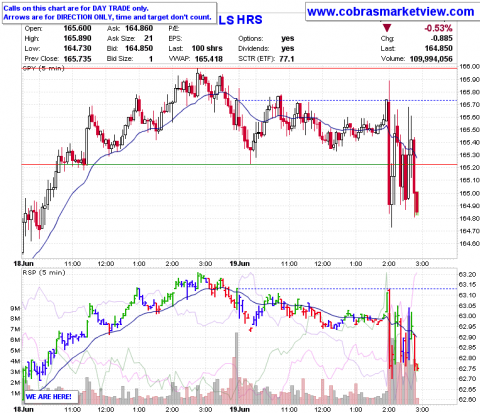Select the SCTR (ETF) value 77.1
Viewport: 480px width, 413px height.
(287, 59)
